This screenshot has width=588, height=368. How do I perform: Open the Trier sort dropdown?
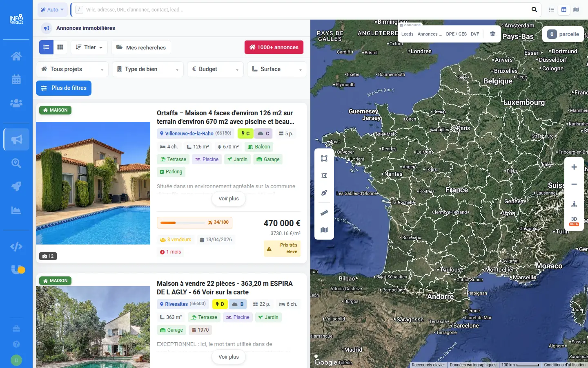coord(89,47)
